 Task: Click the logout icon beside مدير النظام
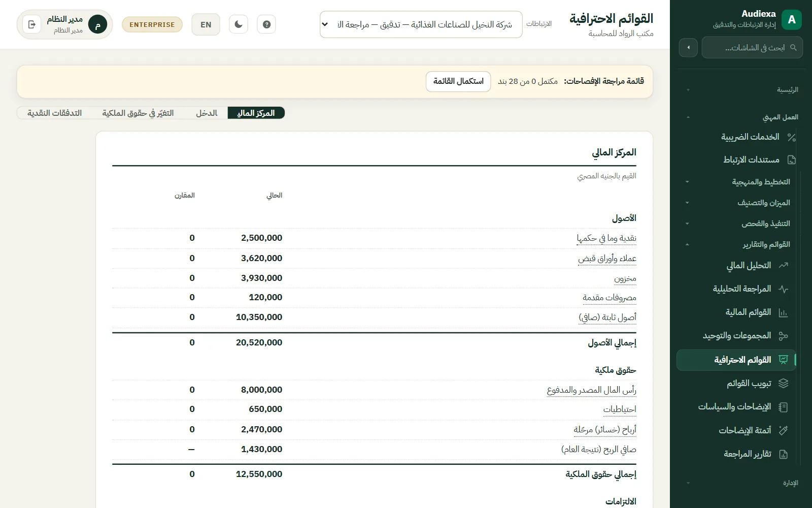(31, 24)
